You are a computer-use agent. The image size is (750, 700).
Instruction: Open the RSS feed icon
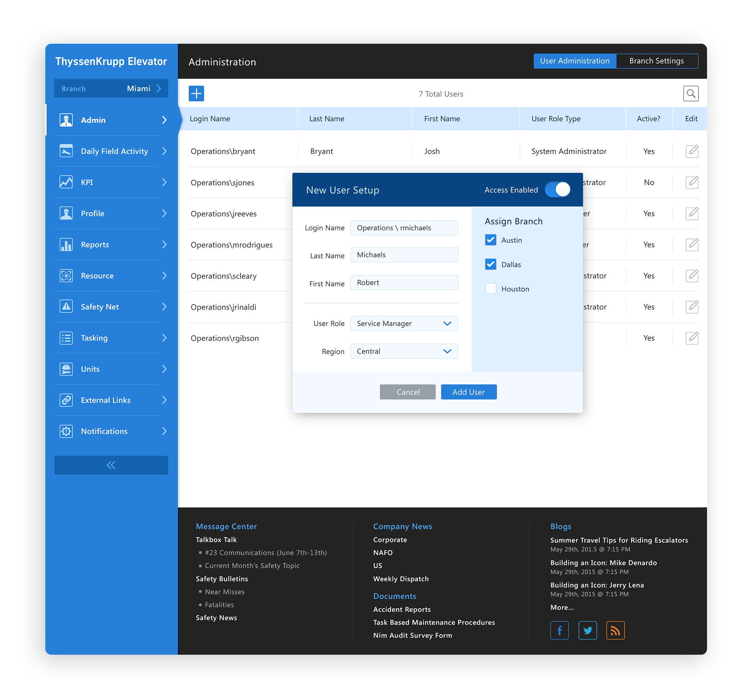(615, 630)
